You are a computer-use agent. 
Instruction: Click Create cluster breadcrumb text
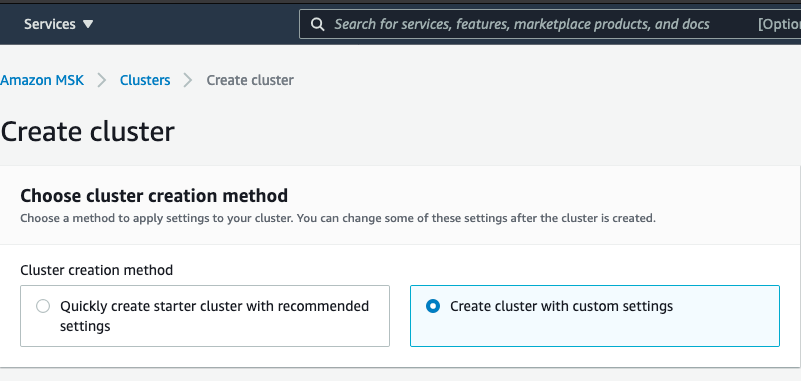coord(250,80)
